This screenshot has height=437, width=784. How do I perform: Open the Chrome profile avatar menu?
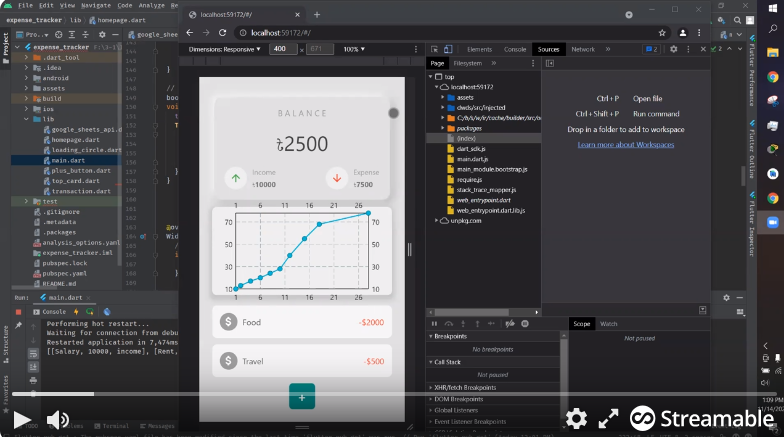tap(682, 32)
